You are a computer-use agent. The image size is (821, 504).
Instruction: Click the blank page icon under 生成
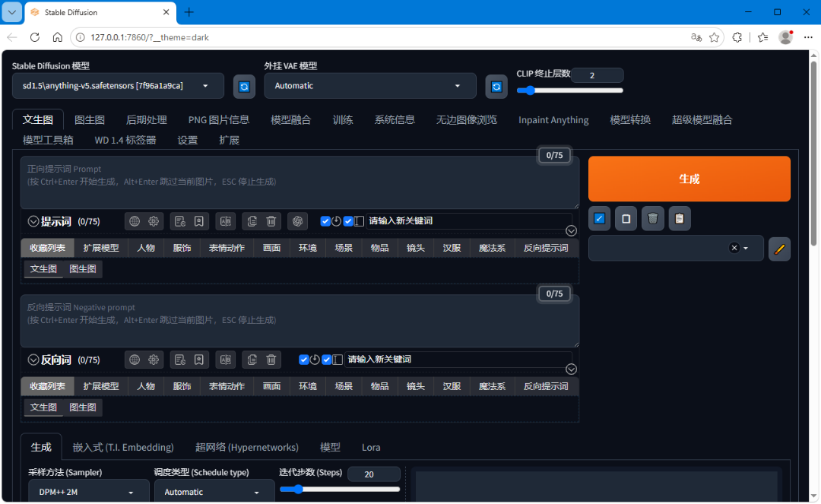(x=626, y=219)
